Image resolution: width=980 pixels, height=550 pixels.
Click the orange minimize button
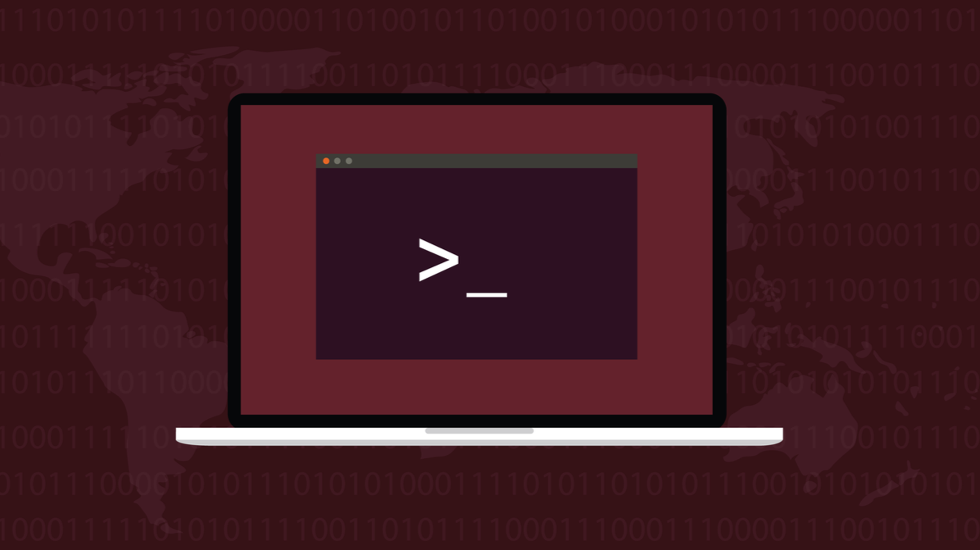click(x=327, y=161)
